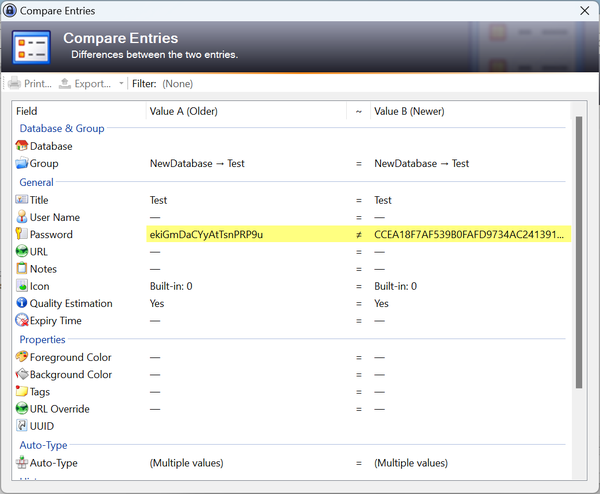600x494 pixels.
Task: Click the Quality Estimation info icon
Action: (x=22, y=303)
